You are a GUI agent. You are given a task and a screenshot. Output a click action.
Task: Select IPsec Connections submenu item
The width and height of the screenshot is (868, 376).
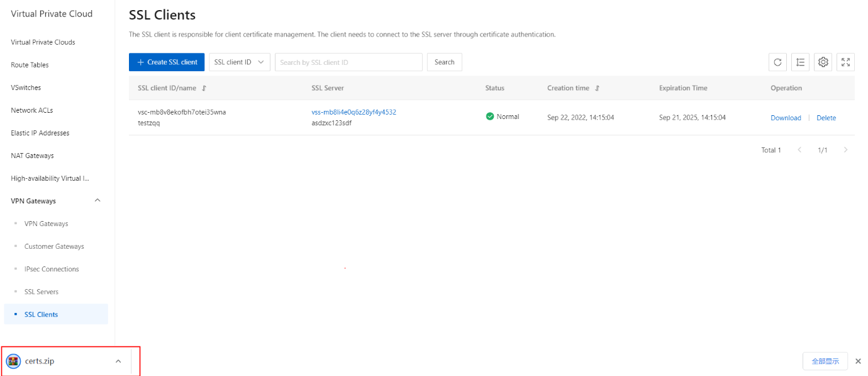[x=52, y=269]
